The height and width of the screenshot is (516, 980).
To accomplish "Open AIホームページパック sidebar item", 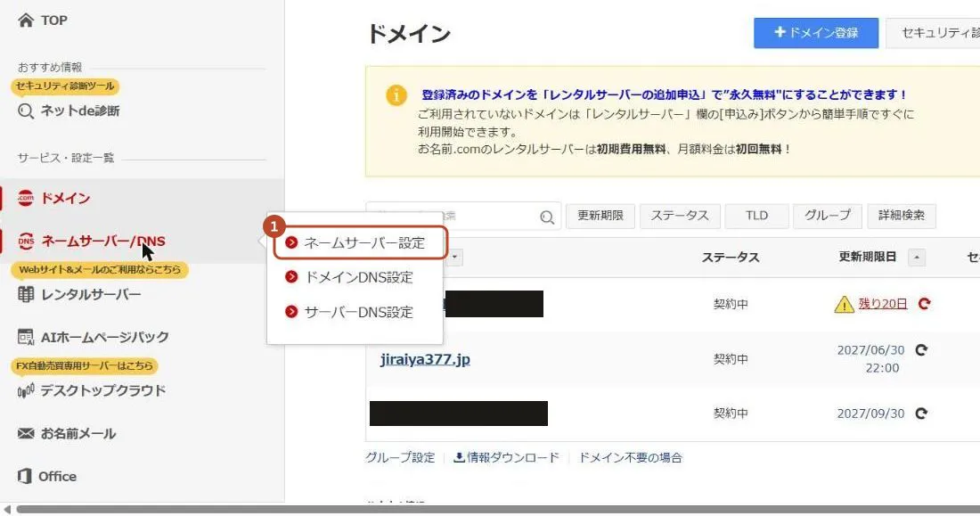I will coord(104,337).
